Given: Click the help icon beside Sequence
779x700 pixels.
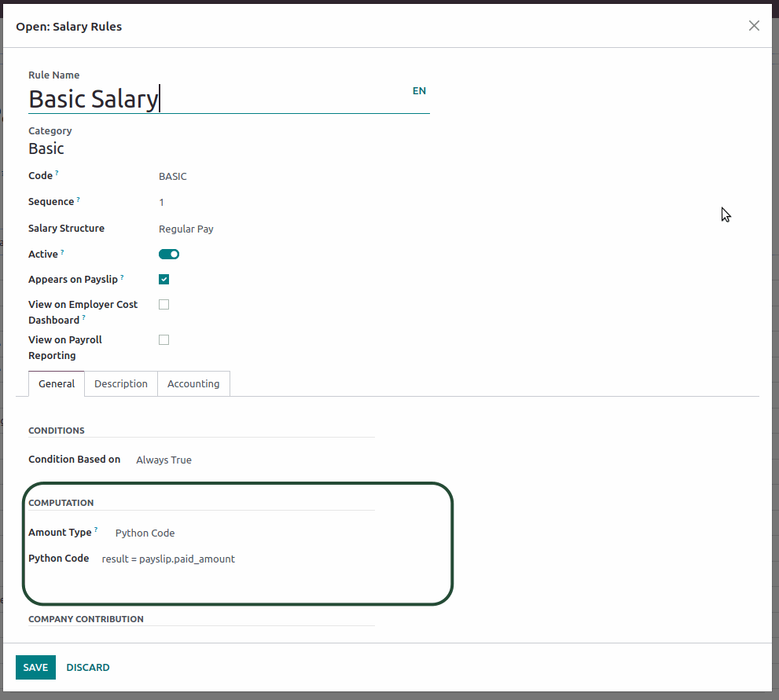Looking at the screenshot, I should pyautogui.click(x=79, y=199).
